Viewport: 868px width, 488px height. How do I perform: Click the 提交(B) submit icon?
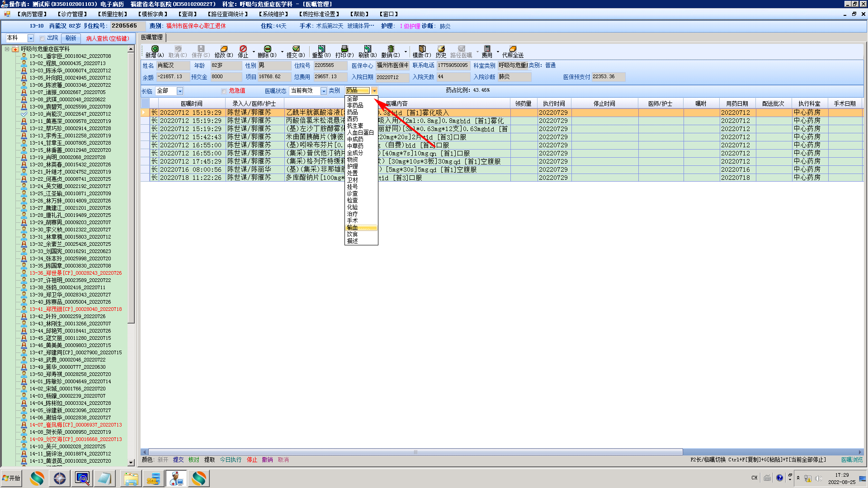point(296,49)
